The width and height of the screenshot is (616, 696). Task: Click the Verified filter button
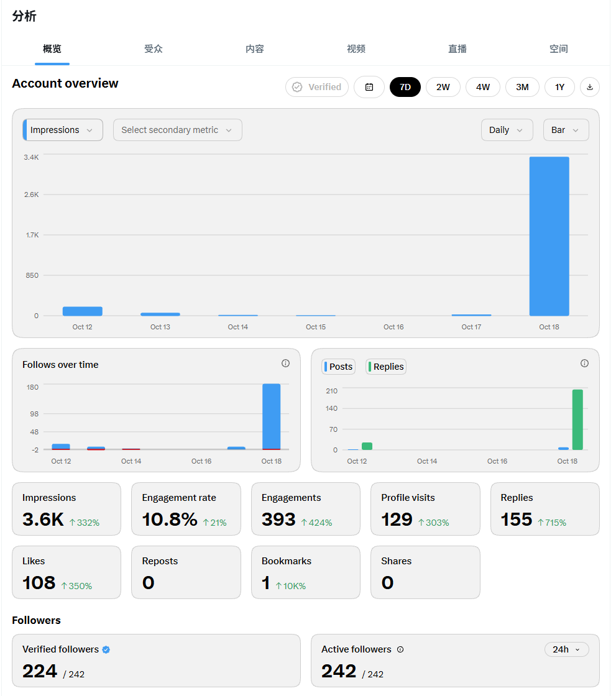pyautogui.click(x=317, y=87)
